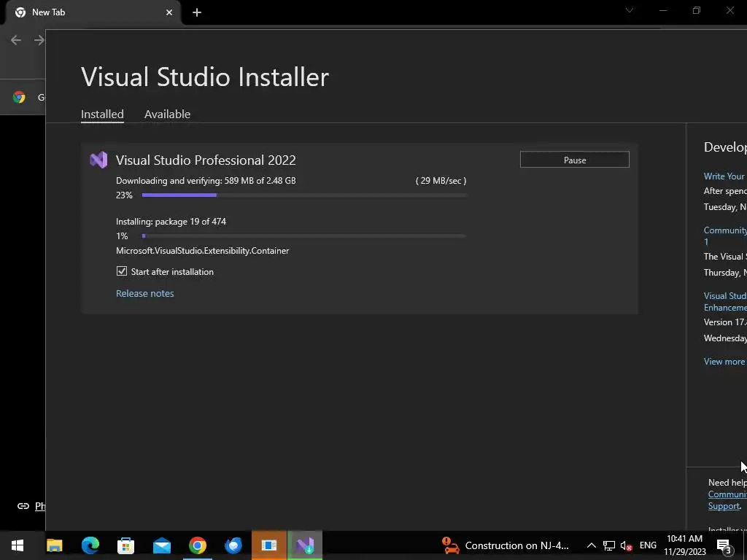Open the Construction on NJ-4 traffic widget
Viewport: 747px width, 560px height.
506,545
